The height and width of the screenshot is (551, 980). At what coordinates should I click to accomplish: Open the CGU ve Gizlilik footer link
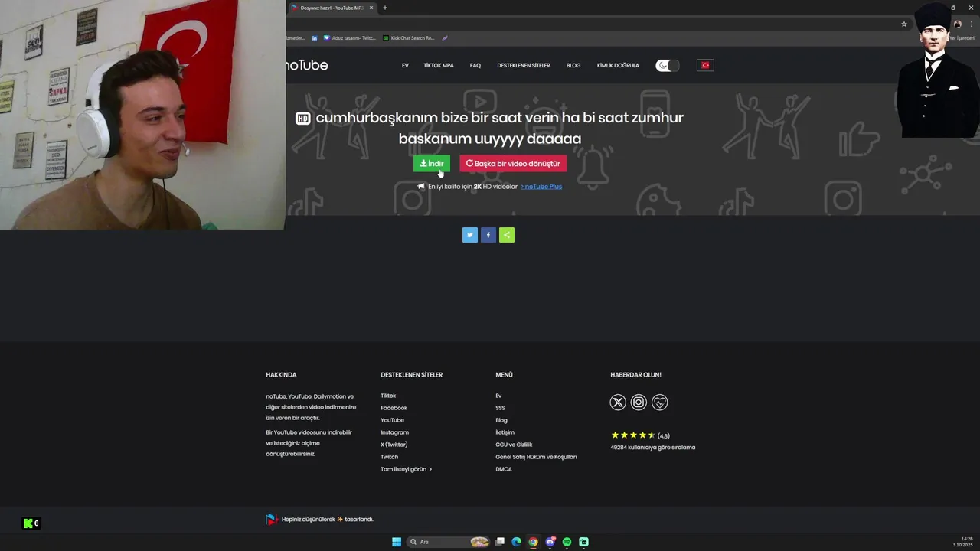514,445
